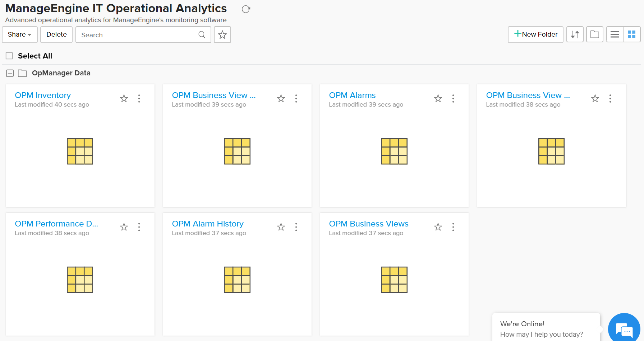The height and width of the screenshot is (341, 644).
Task: Open the Share dropdown
Action: point(20,34)
